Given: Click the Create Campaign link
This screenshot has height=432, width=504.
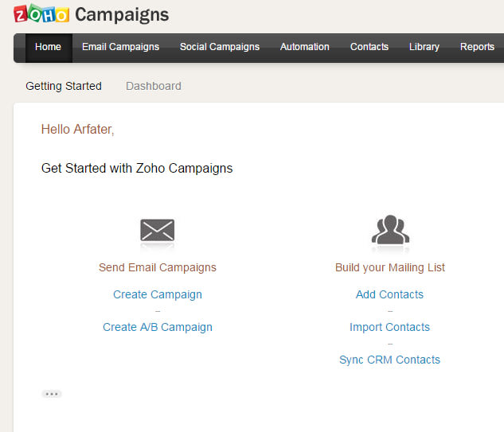Looking at the screenshot, I should point(158,294).
